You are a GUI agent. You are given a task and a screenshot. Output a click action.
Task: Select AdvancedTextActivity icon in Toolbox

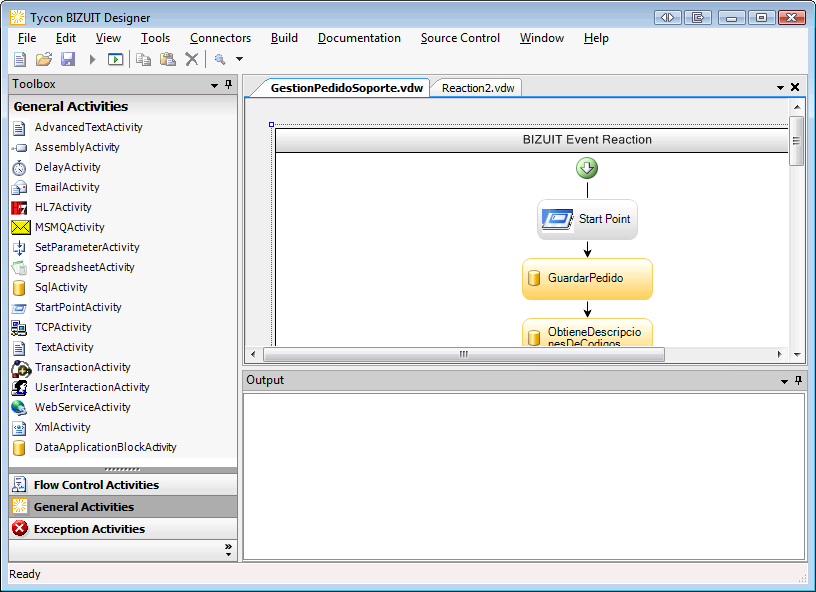tap(19, 128)
